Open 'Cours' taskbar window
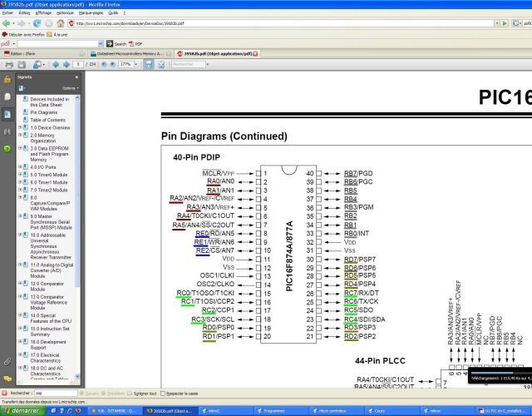The height and width of the screenshot is (416, 532). [391, 411]
